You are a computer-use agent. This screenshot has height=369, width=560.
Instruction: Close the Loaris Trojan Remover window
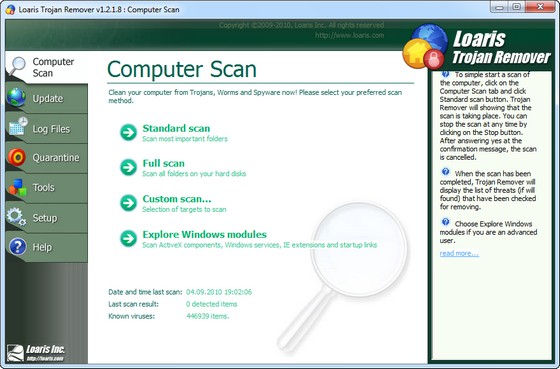[x=540, y=7]
